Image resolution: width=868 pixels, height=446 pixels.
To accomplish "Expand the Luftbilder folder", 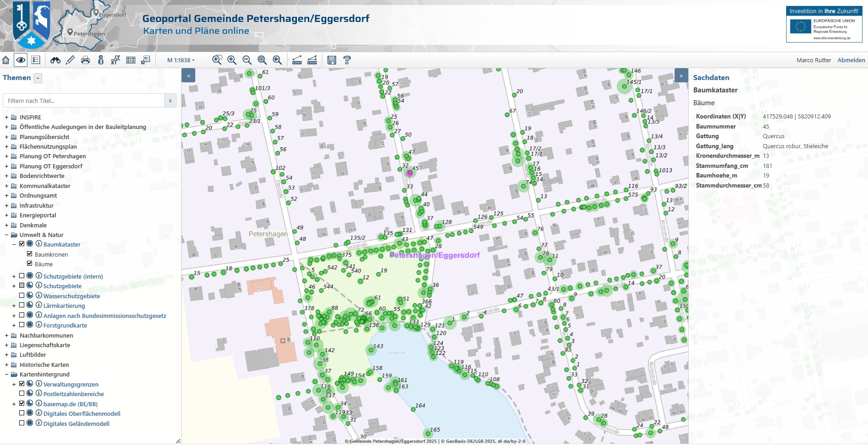I will 7,355.
